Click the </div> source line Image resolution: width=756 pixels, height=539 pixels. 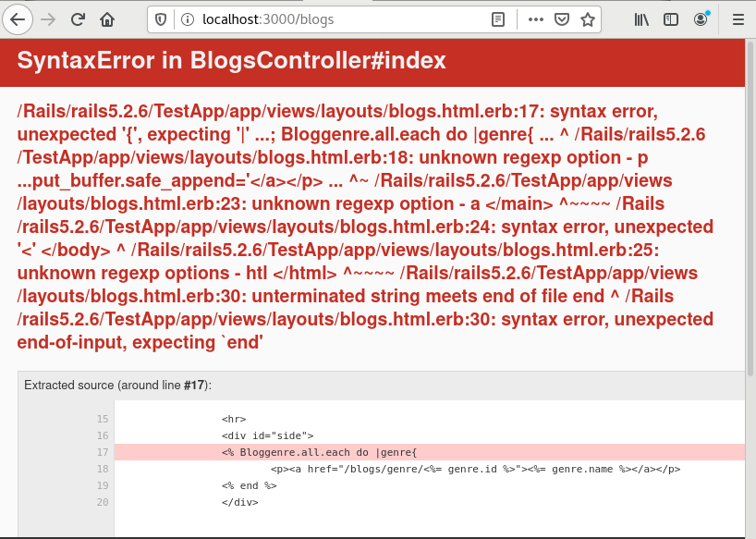(x=240, y=502)
